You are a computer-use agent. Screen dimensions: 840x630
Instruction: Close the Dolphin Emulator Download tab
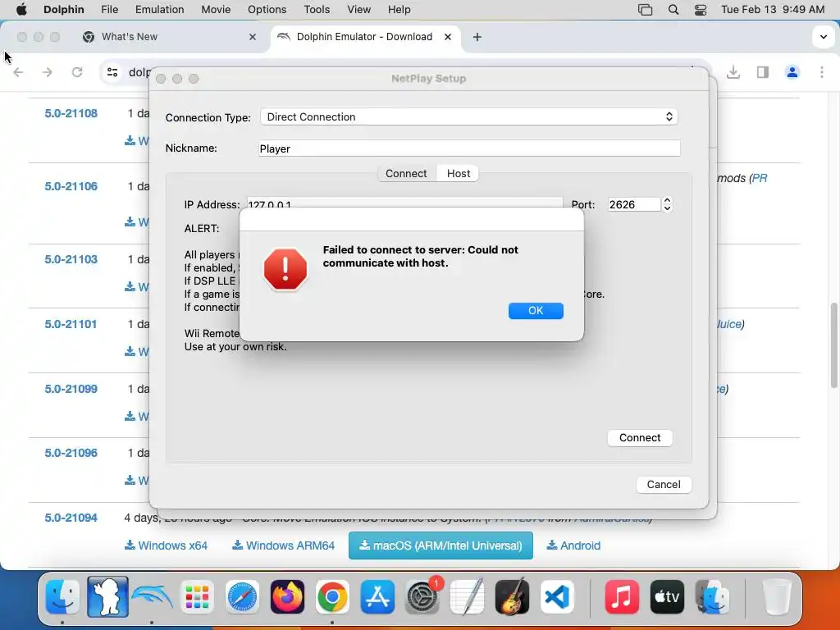tap(448, 37)
